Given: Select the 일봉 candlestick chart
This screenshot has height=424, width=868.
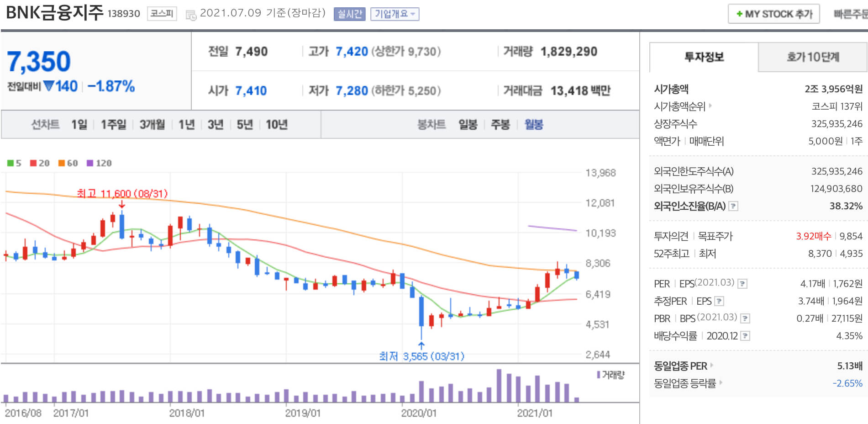Looking at the screenshot, I should (468, 124).
